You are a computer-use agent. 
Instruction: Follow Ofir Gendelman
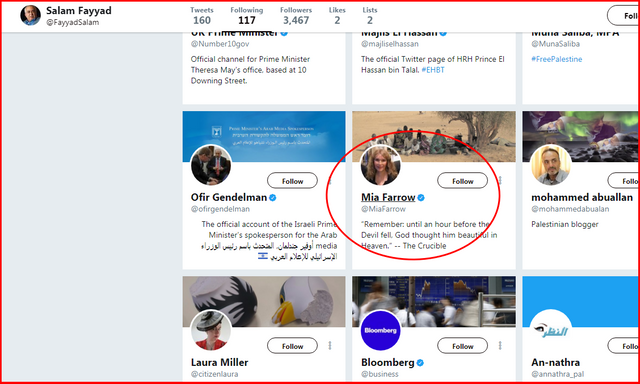tap(292, 181)
